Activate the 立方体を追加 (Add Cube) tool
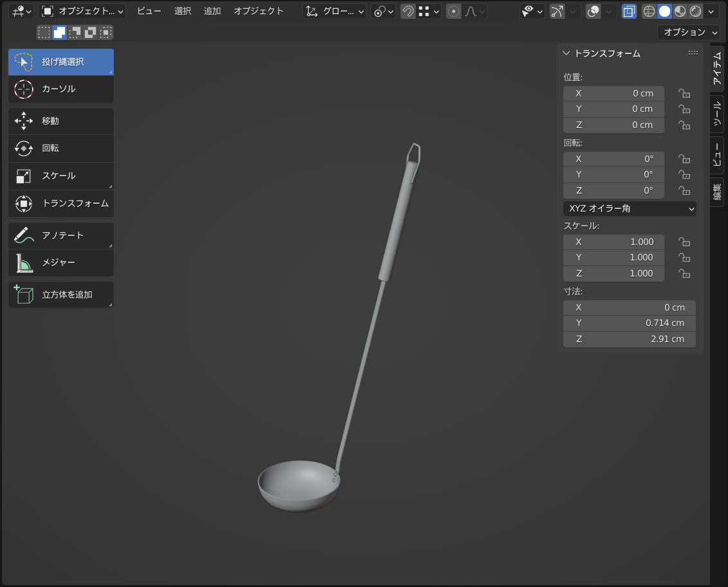728x587 pixels. click(60, 294)
